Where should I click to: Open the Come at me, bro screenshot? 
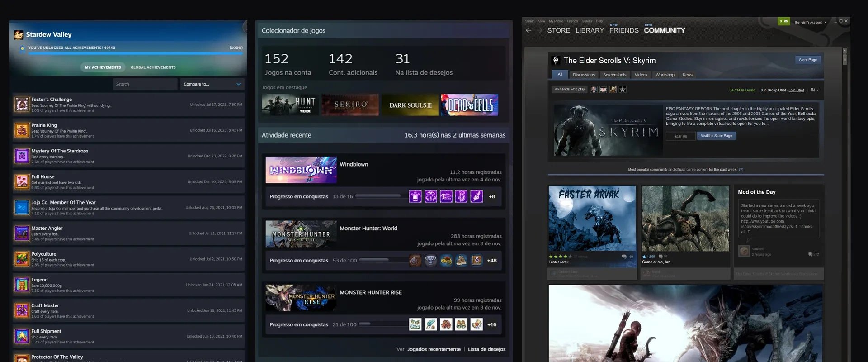coord(685,218)
